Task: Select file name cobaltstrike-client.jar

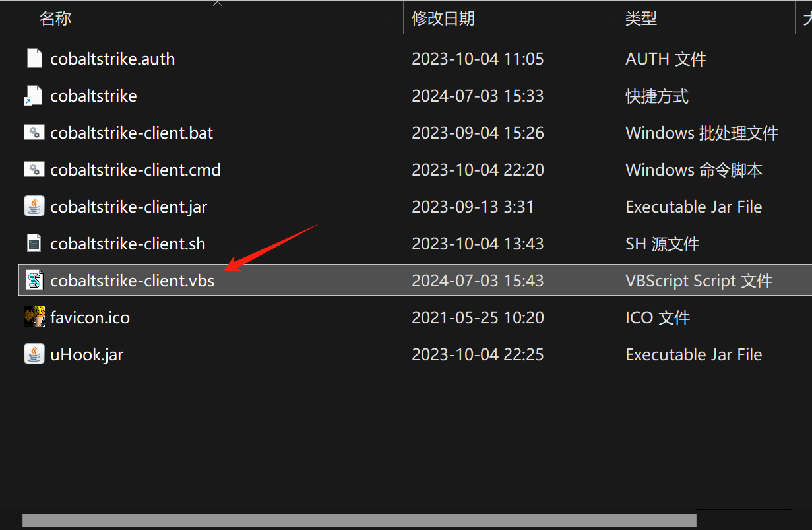Action: click(129, 207)
